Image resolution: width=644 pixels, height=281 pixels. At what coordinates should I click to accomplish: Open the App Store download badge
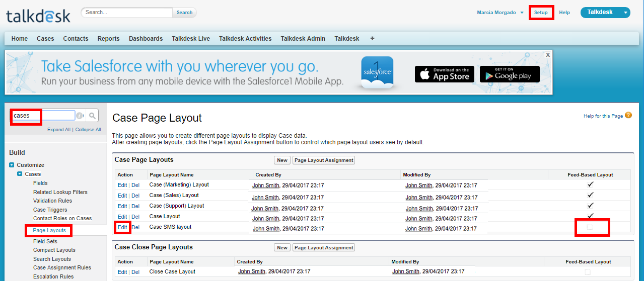click(x=445, y=74)
